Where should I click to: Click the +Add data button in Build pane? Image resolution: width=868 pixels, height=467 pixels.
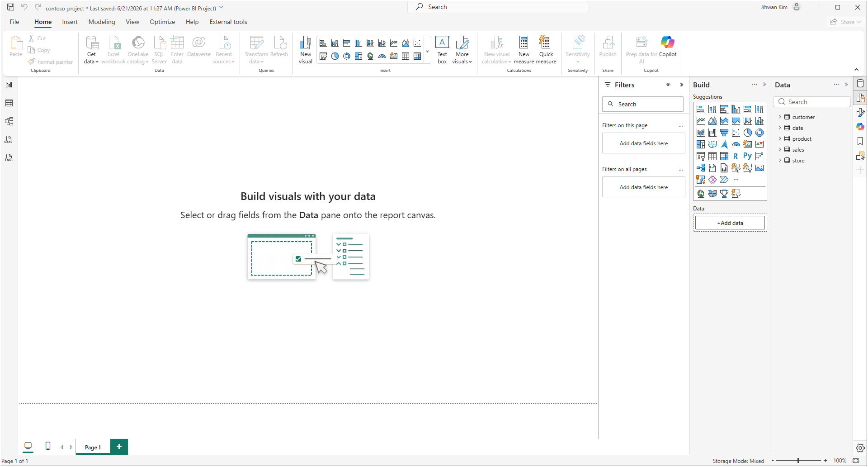pyautogui.click(x=730, y=223)
